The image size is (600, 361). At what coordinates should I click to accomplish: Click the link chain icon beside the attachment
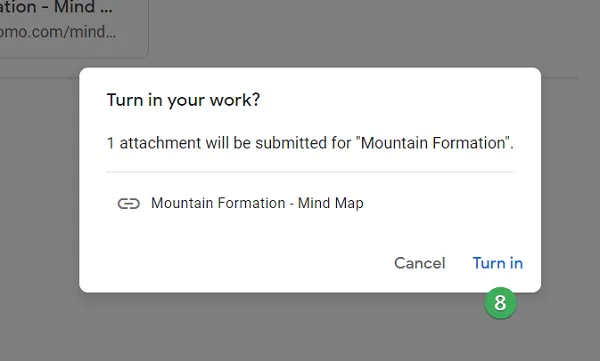(129, 203)
